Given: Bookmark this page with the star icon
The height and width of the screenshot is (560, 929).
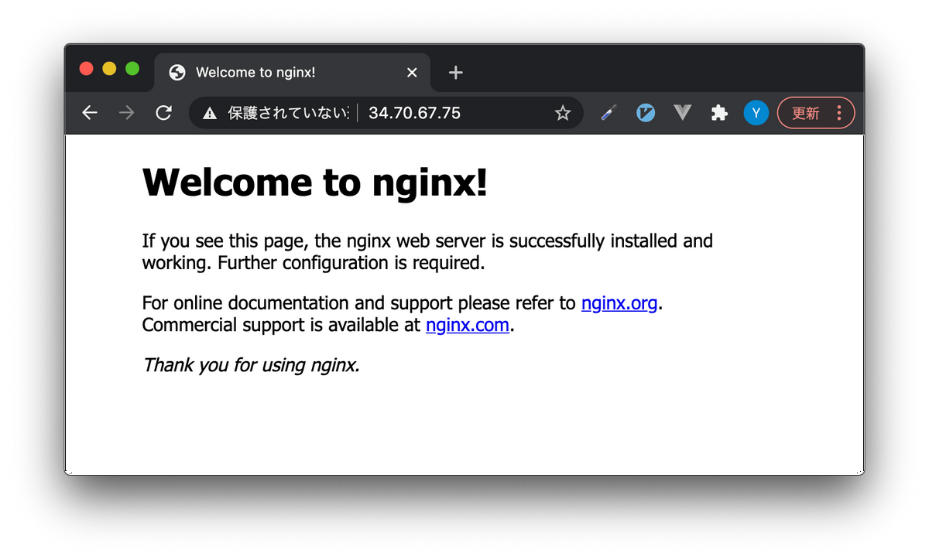Looking at the screenshot, I should pos(563,114).
